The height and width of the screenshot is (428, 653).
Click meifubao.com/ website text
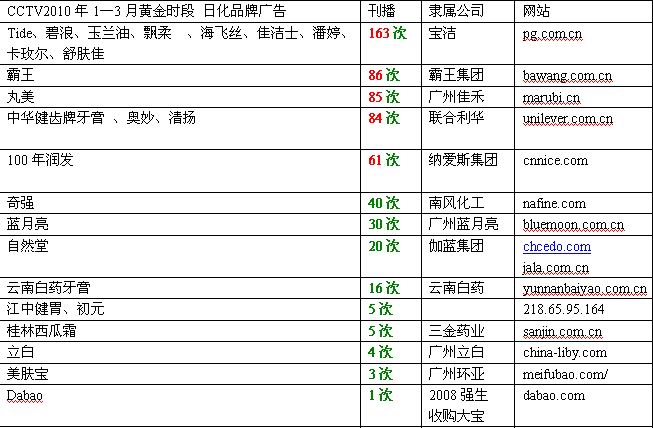tap(565, 374)
